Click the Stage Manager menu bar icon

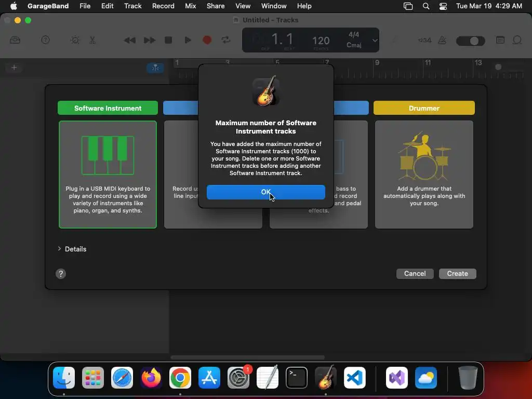408,6
